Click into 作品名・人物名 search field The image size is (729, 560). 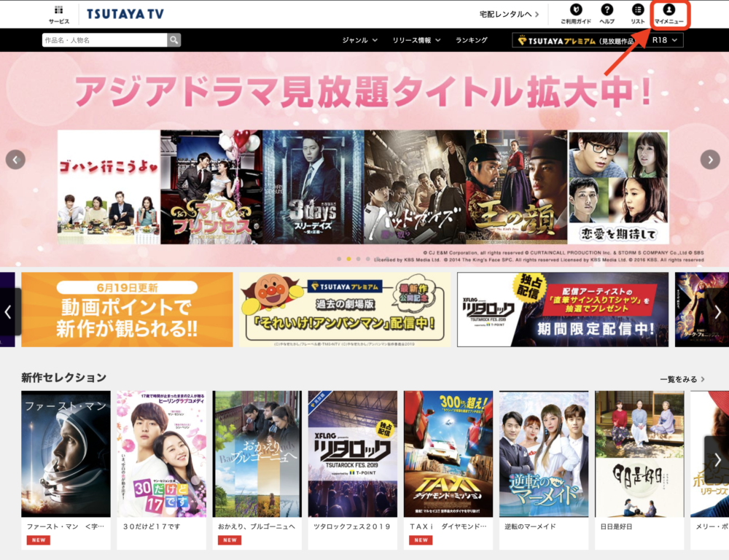coord(104,40)
